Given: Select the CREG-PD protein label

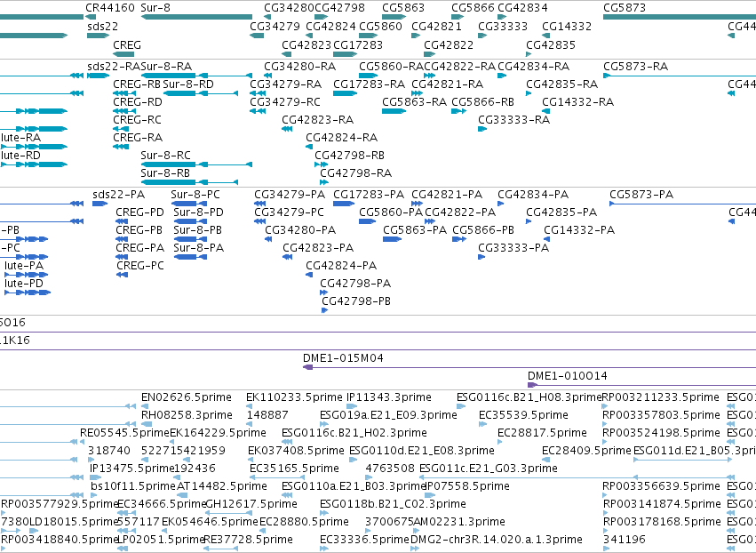Looking at the screenshot, I should (139, 212).
